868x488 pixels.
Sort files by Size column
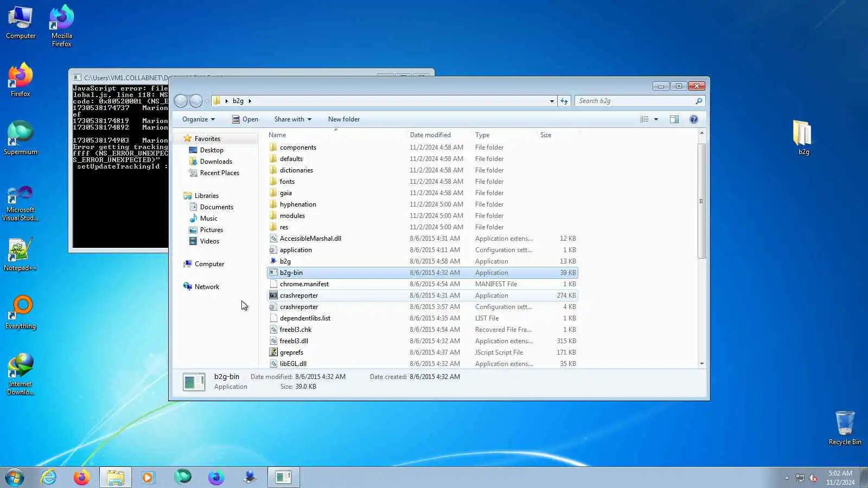558,135
